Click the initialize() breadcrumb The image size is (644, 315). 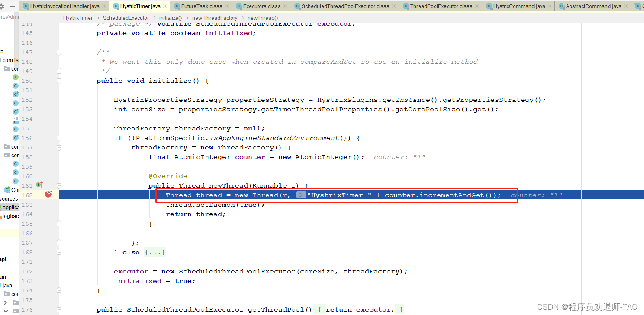pos(171,18)
